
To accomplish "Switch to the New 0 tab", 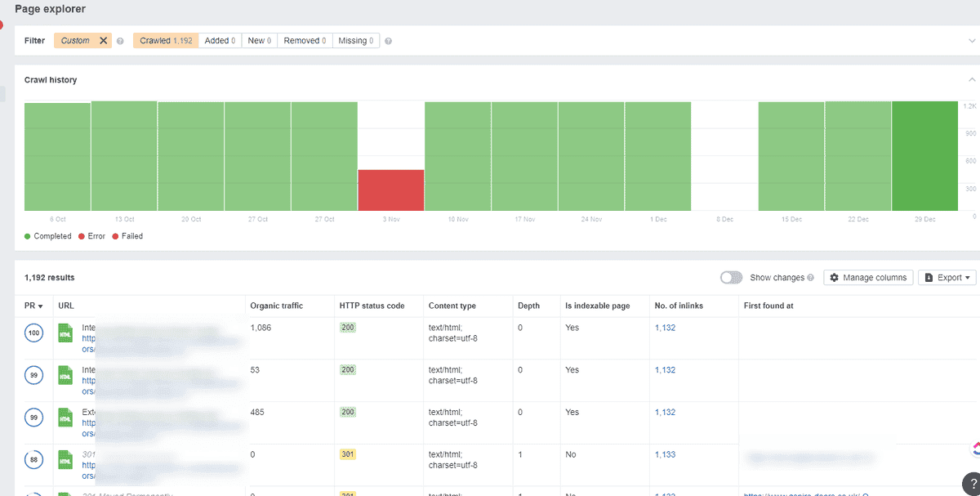I will click(x=260, y=40).
